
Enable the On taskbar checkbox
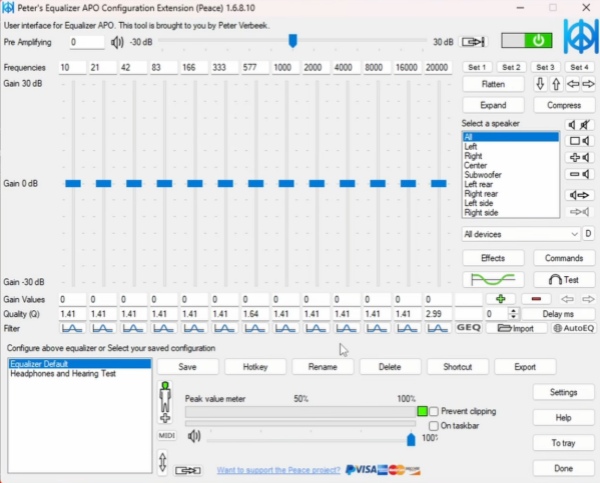click(x=434, y=426)
